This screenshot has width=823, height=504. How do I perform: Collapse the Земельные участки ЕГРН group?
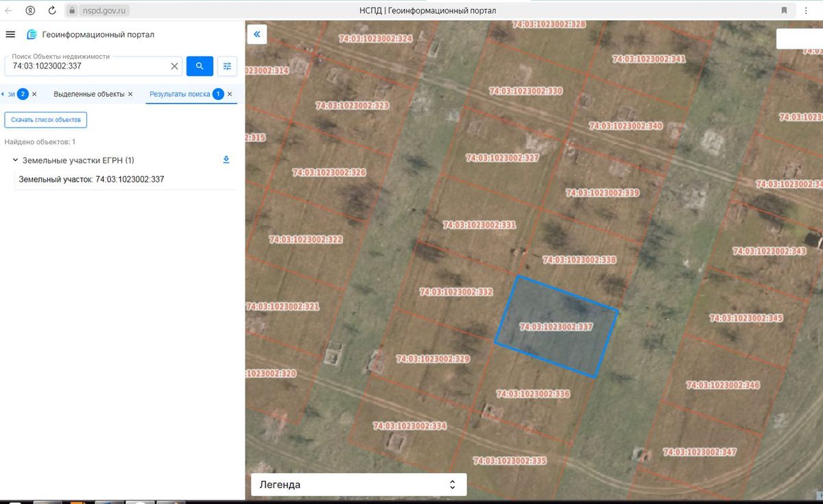(15, 160)
